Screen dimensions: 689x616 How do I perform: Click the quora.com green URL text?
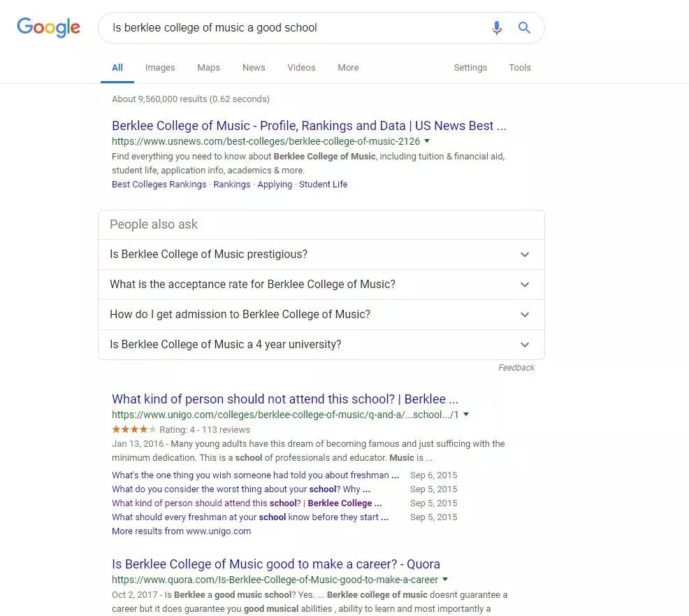click(275, 580)
